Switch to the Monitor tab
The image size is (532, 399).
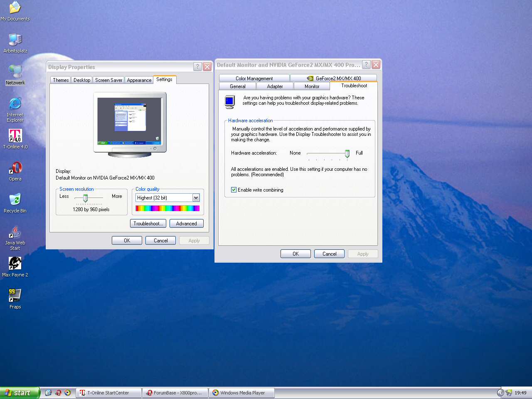click(x=312, y=86)
